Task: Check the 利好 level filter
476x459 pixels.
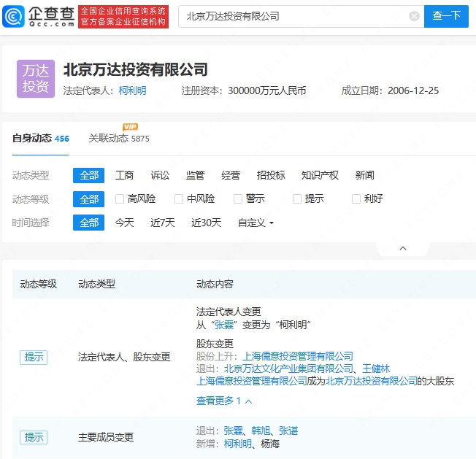Action: point(356,198)
